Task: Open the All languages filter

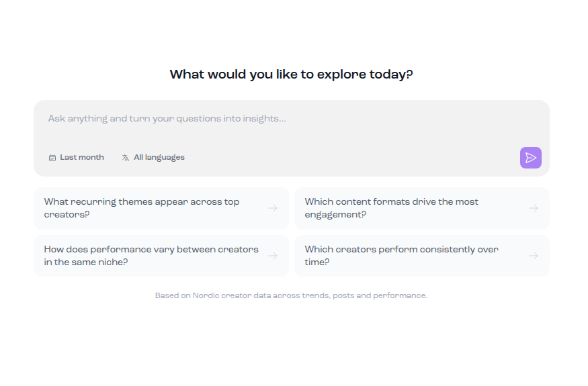Action: pos(153,157)
